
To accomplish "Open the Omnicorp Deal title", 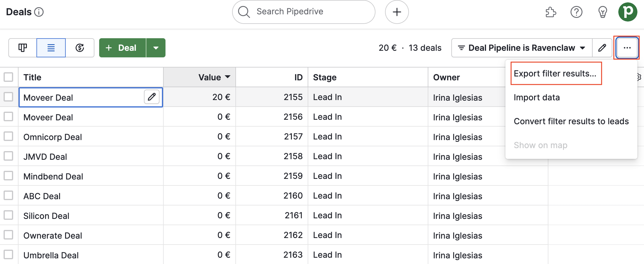I will tap(53, 137).
